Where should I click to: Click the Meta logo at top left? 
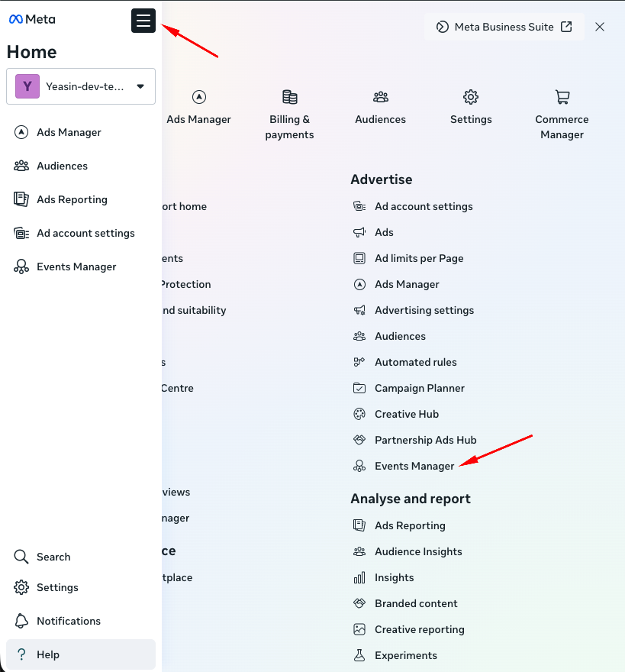[31, 19]
